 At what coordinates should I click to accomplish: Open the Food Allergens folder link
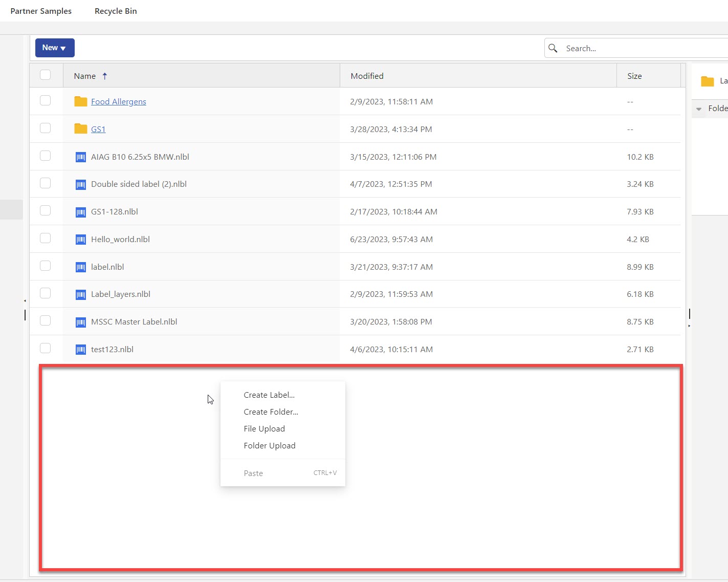(118, 101)
